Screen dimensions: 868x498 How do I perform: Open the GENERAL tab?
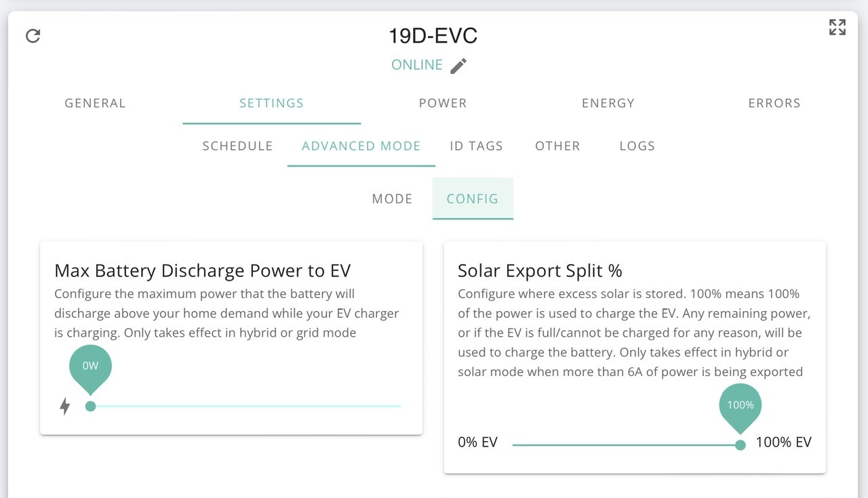[95, 103]
